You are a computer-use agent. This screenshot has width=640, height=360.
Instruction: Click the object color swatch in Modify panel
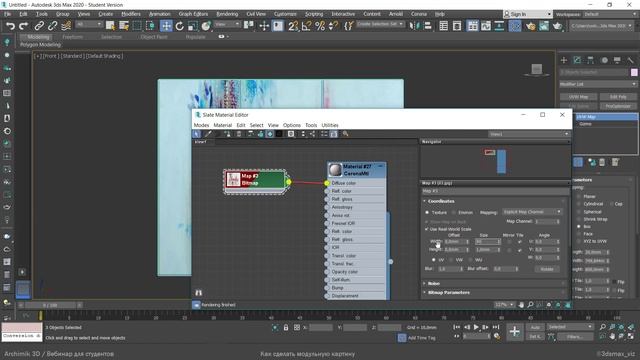(634, 72)
